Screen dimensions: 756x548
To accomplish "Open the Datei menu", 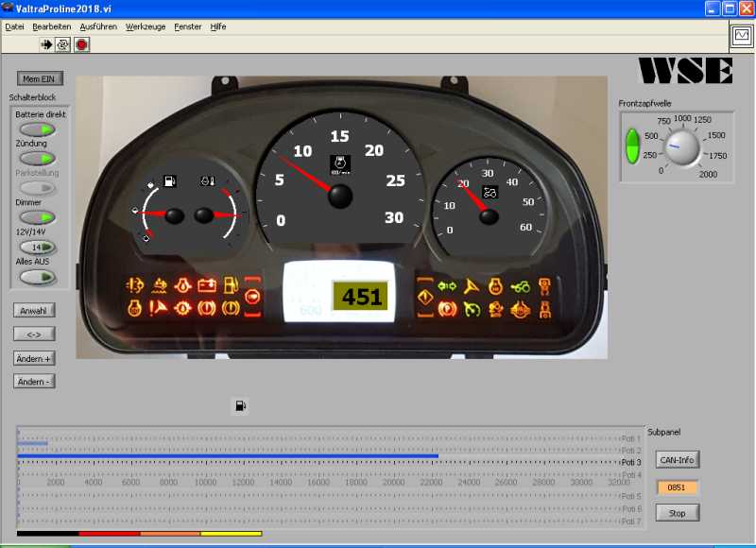I will point(14,27).
